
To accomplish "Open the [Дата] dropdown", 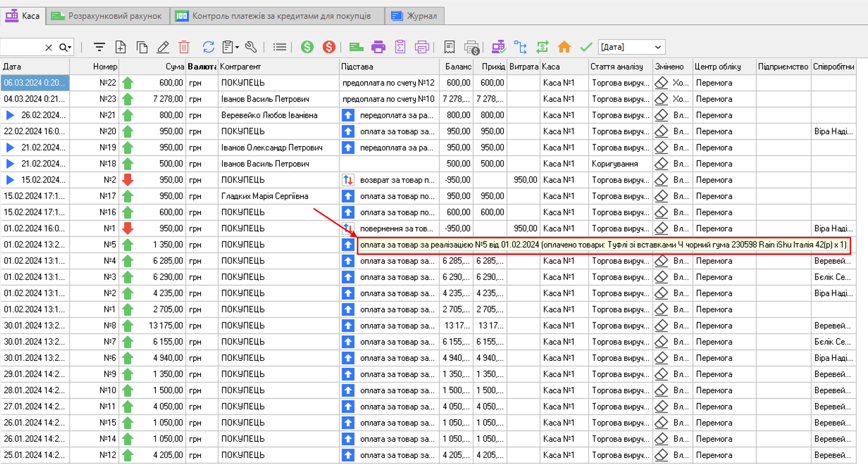I will tap(657, 47).
